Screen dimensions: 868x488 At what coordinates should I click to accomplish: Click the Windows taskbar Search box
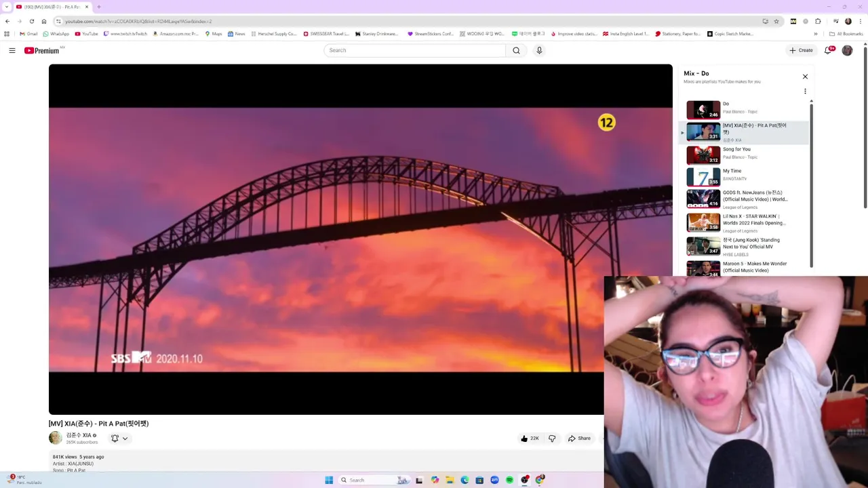click(374, 480)
